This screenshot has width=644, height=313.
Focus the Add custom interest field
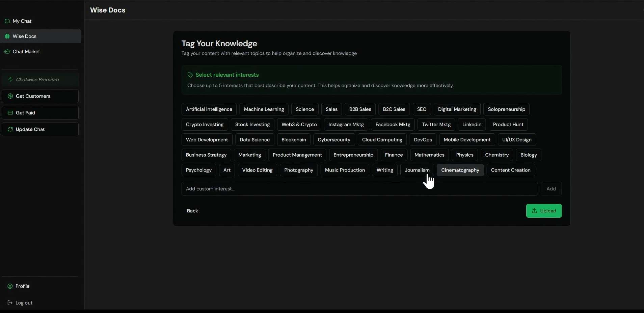[359, 189]
